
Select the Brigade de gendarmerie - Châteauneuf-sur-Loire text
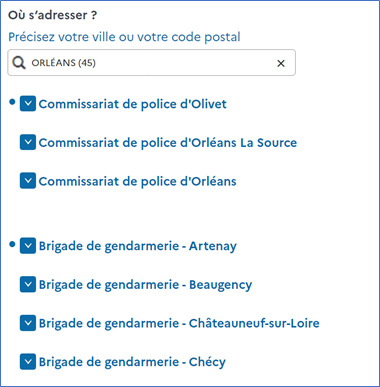(179, 324)
